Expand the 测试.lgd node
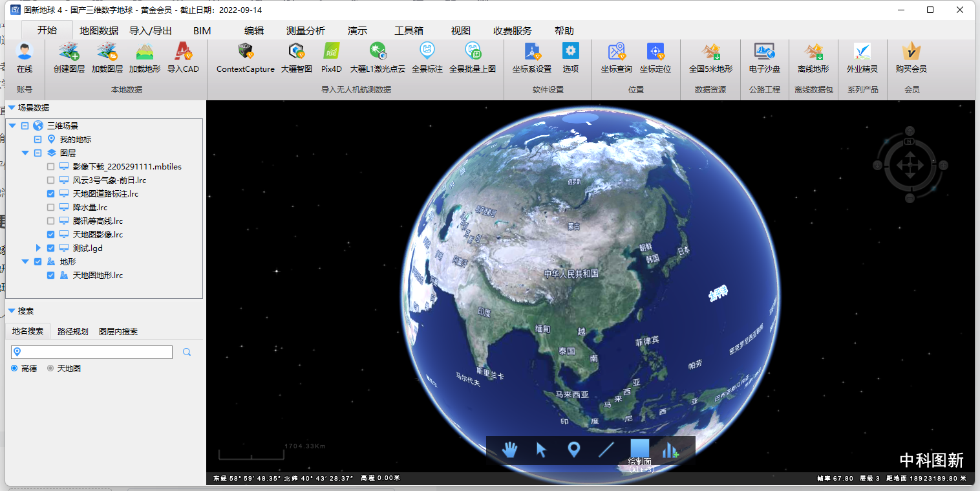The width and height of the screenshot is (980, 491). click(38, 248)
